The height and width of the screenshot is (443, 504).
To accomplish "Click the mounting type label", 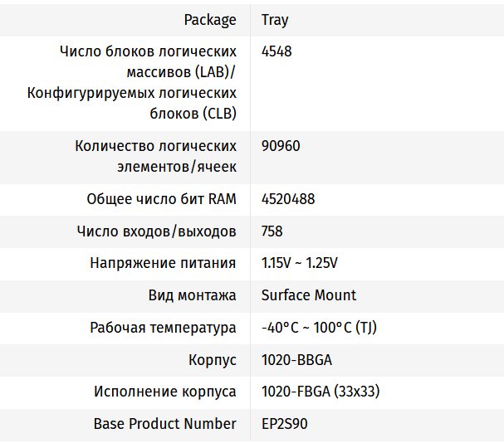I will (192, 295).
